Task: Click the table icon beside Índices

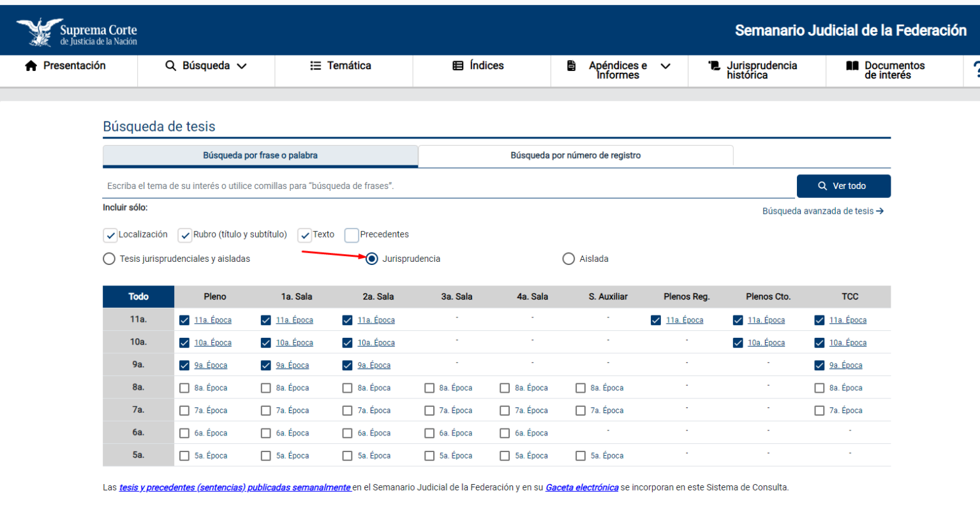Action: tap(457, 66)
